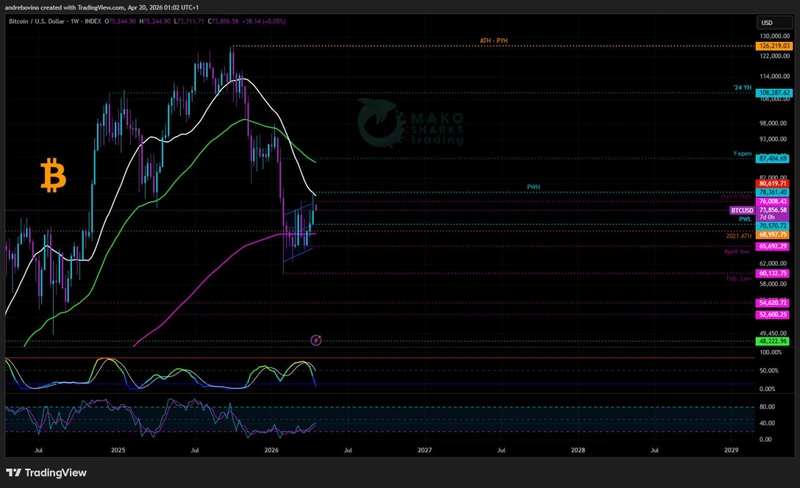800x488 pixels.
Task: Select the ATH - PYH line text label
Action: (497, 40)
